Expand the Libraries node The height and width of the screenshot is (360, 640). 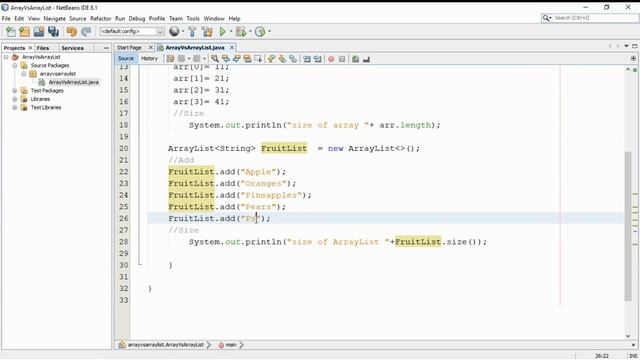coord(15,99)
